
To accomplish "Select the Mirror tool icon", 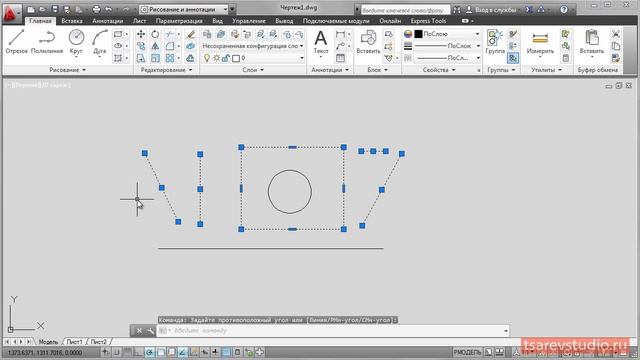I will pos(155,46).
